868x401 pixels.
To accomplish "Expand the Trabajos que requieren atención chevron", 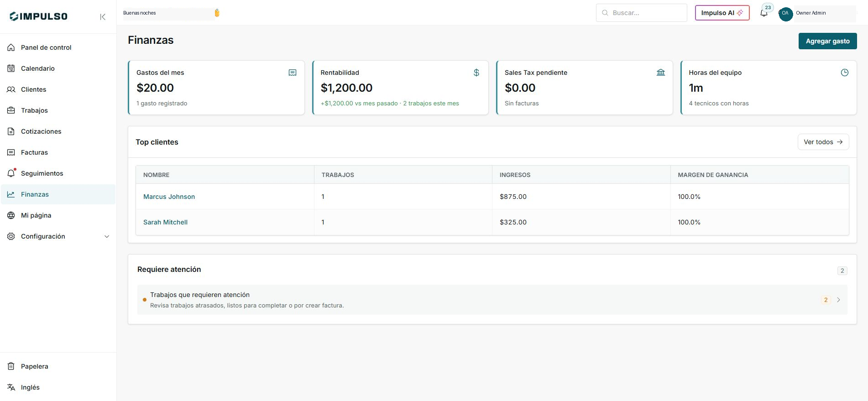I will 838,300.
